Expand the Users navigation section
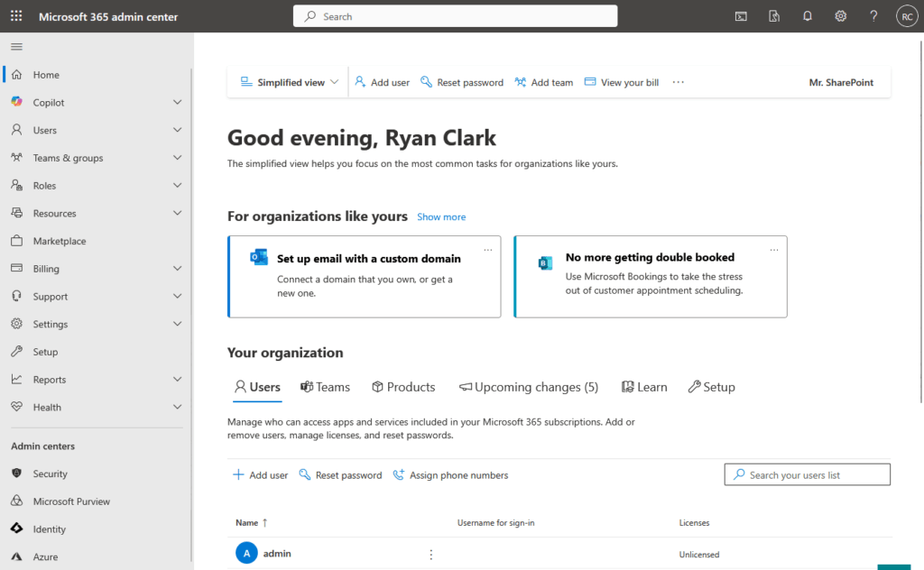 tap(178, 130)
